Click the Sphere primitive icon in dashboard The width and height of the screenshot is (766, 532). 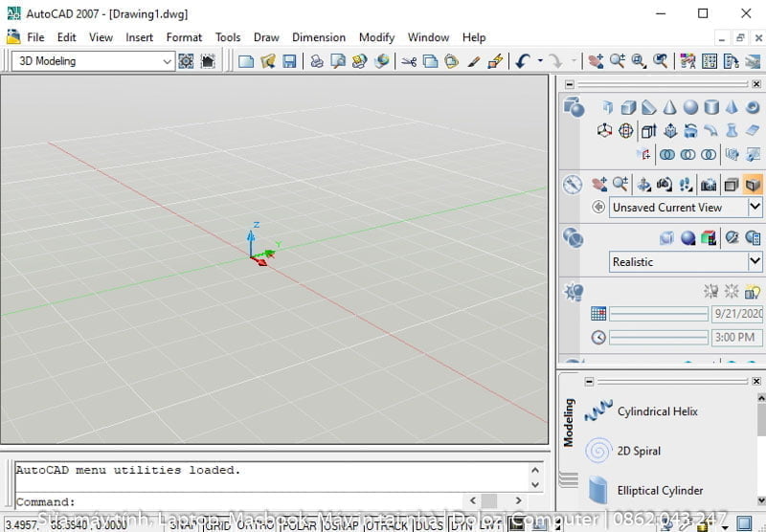point(690,107)
